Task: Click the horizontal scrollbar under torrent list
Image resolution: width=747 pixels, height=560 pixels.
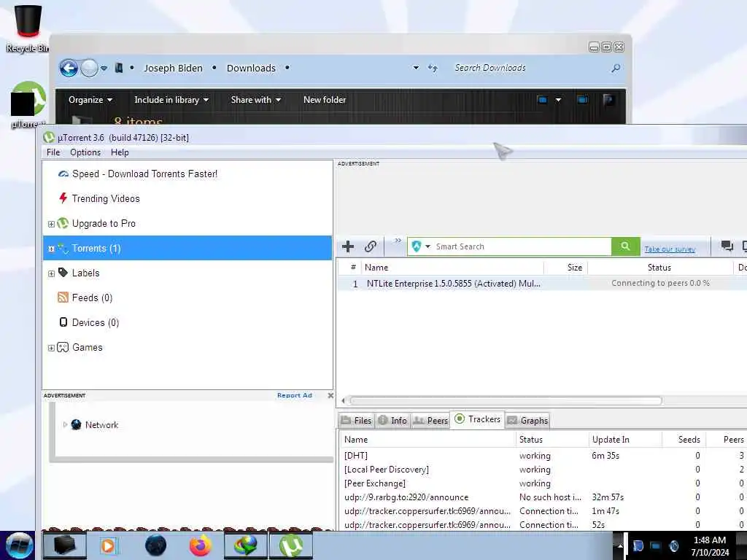Action: click(x=506, y=400)
